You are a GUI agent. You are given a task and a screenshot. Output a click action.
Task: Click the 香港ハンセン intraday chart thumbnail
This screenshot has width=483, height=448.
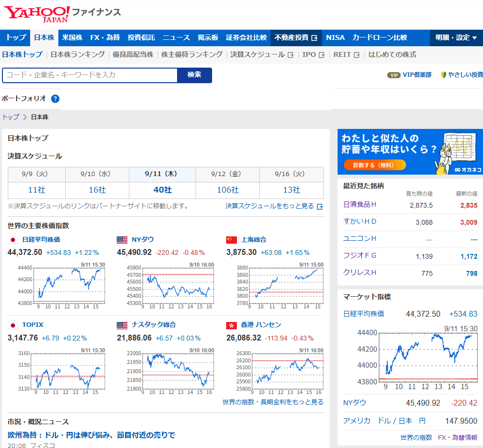[x=280, y=372]
